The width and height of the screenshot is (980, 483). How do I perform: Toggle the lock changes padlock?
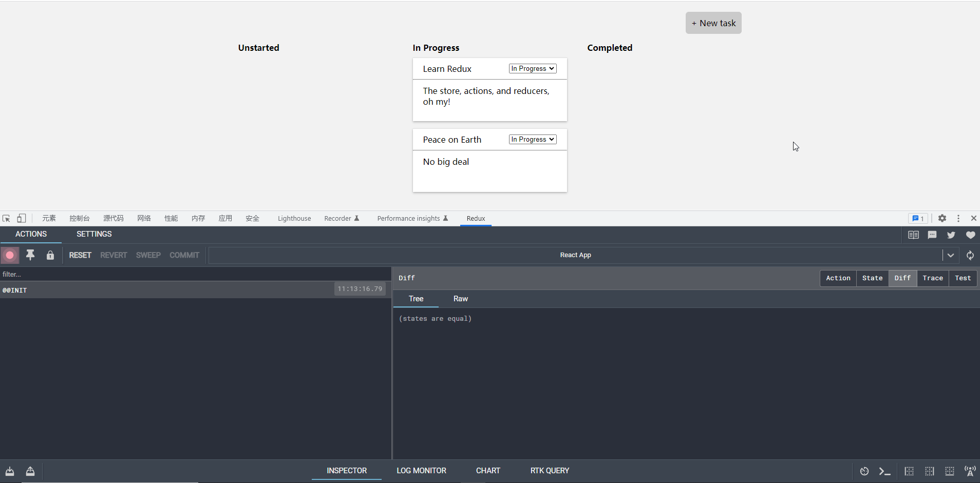(x=50, y=255)
